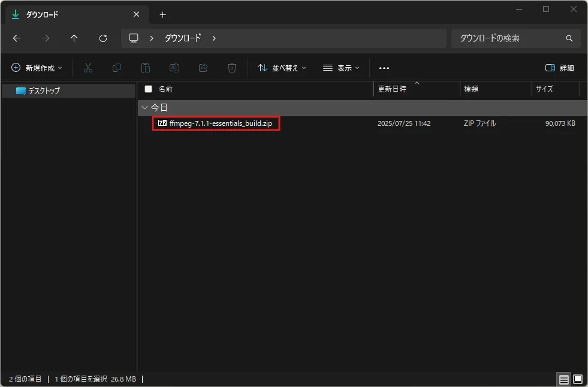Viewport: 588px width, 387px height.
Task: Open the 並べ替え sort dropdown
Action: [x=282, y=68]
